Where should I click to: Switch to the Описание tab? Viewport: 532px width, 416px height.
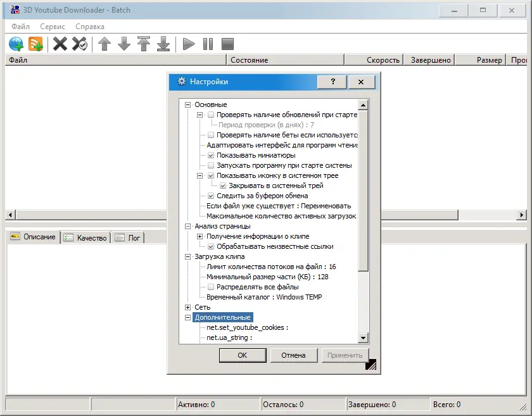33,237
